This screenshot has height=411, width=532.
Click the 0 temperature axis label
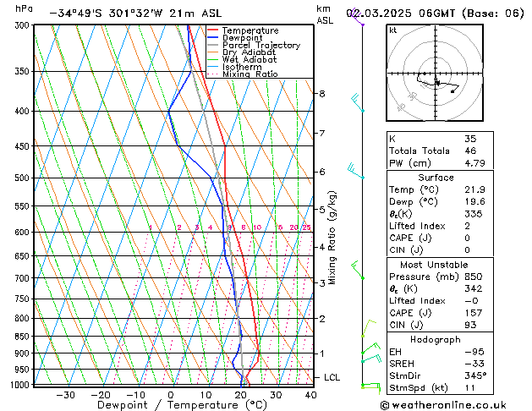point(171,395)
